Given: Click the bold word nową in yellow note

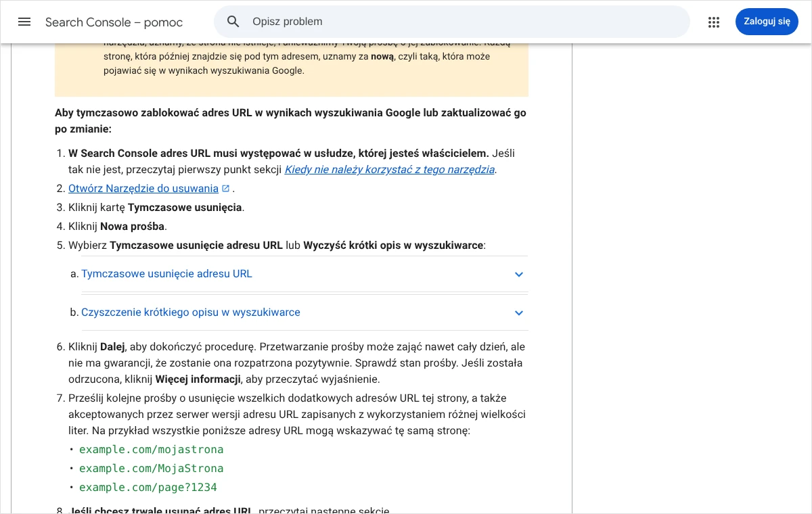Looking at the screenshot, I should click(x=382, y=57).
